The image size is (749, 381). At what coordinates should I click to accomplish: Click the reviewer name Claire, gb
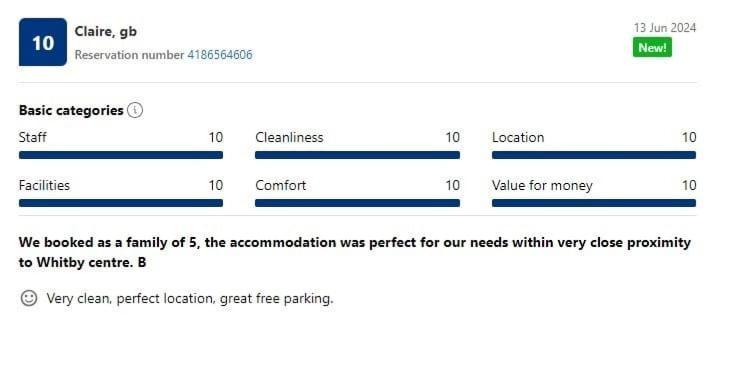pyautogui.click(x=106, y=32)
